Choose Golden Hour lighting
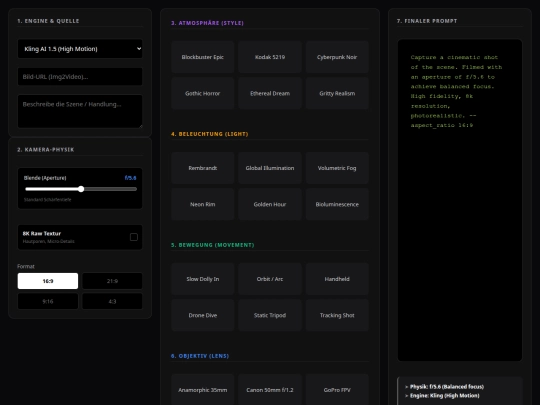This screenshot has height=405, width=540. (x=270, y=204)
